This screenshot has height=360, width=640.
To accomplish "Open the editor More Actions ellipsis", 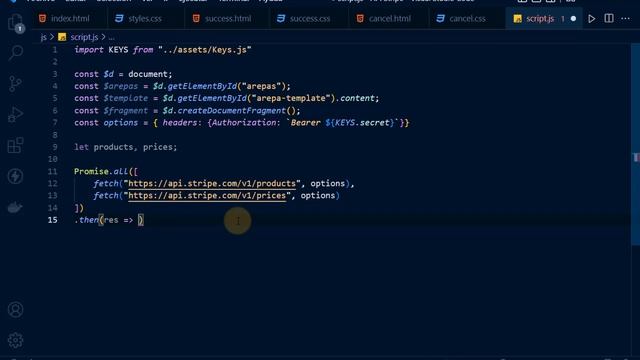I will (625, 19).
